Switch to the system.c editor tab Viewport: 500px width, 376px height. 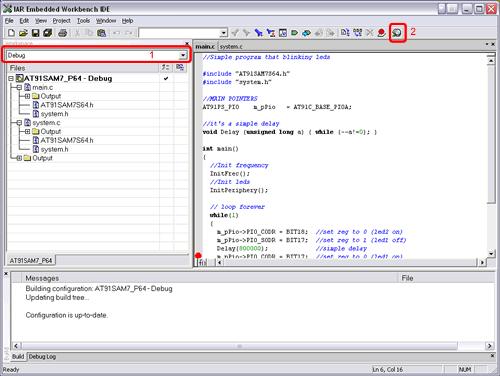(231, 47)
